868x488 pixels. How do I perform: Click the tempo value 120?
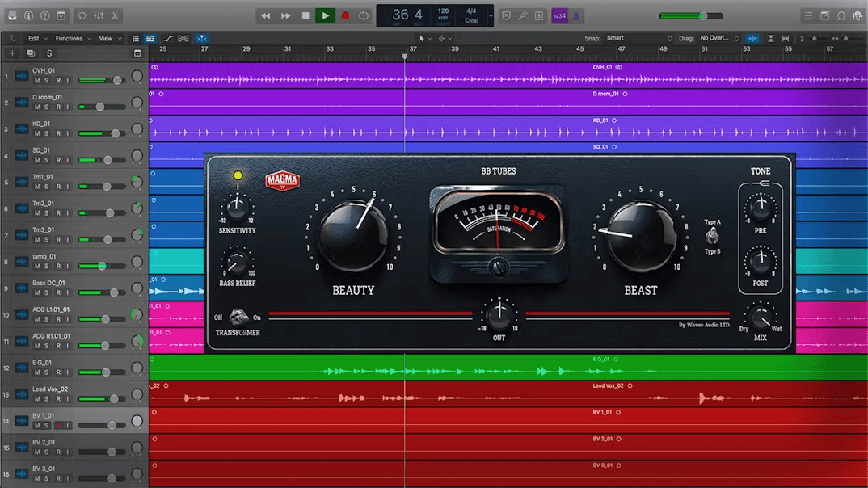point(444,11)
